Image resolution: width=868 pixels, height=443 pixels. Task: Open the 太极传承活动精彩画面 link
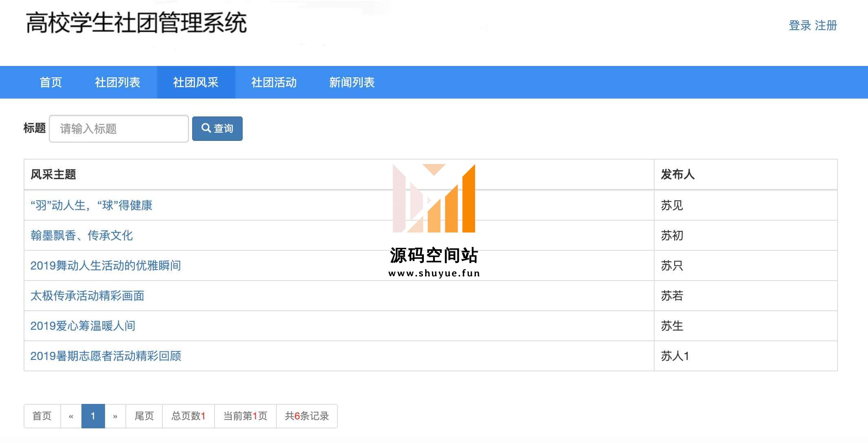tap(88, 296)
